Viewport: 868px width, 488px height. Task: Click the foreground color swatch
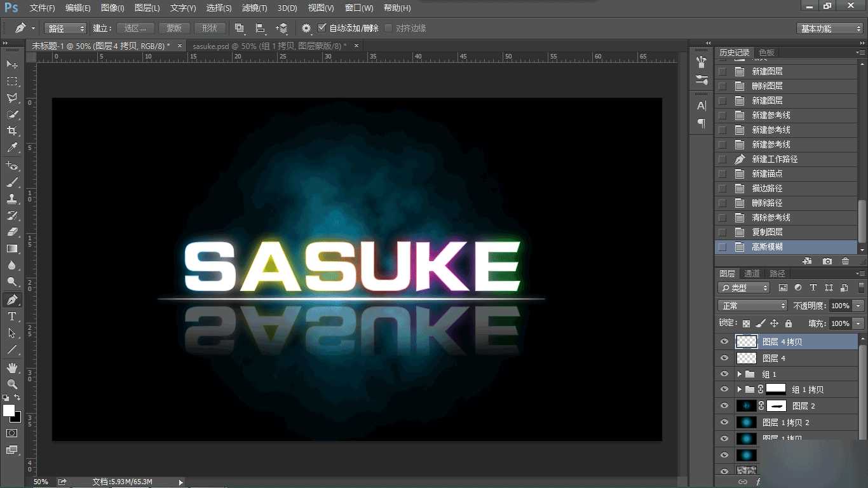(x=9, y=410)
